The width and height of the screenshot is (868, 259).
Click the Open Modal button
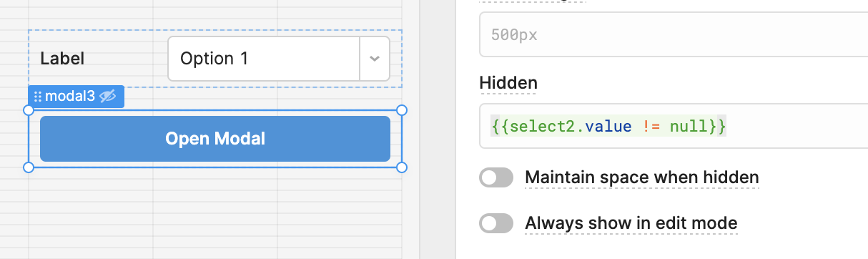(x=215, y=138)
